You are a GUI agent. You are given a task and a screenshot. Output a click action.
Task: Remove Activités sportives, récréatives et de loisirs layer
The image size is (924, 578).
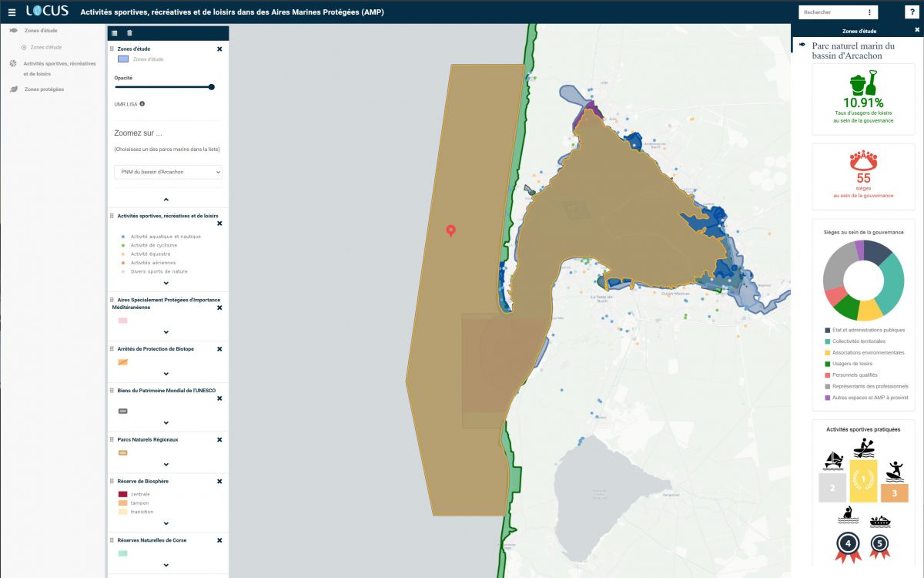point(219,223)
